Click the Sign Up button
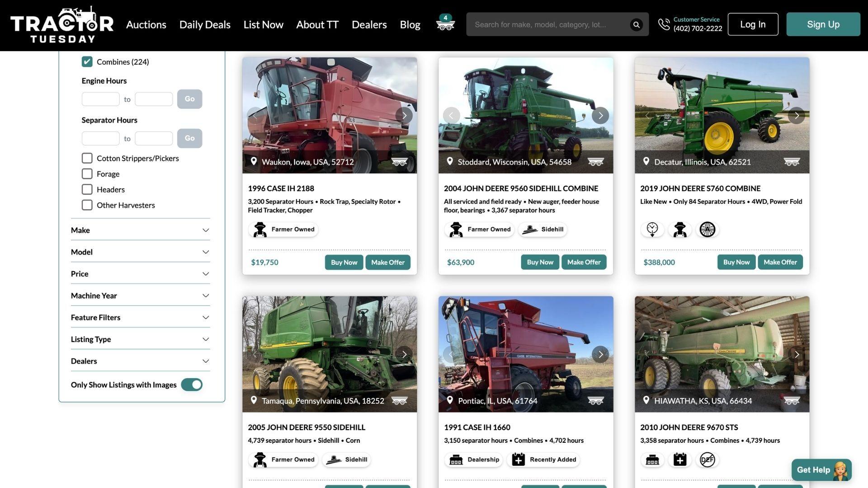The width and height of the screenshot is (868, 488). pos(823,24)
